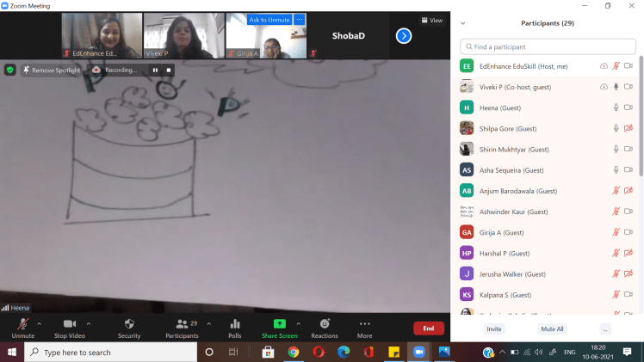Click next arrow in video gallery strip

pyautogui.click(x=403, y=36)
